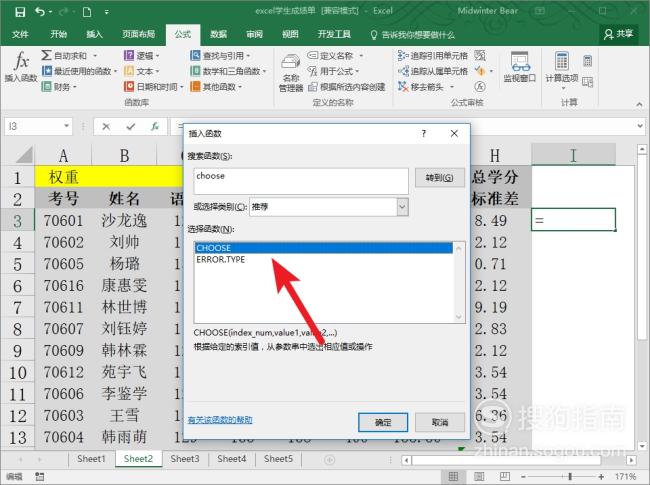Switch to the 数据 ribbon tab
Screen dimensions: 650x485
click(218, 33)
